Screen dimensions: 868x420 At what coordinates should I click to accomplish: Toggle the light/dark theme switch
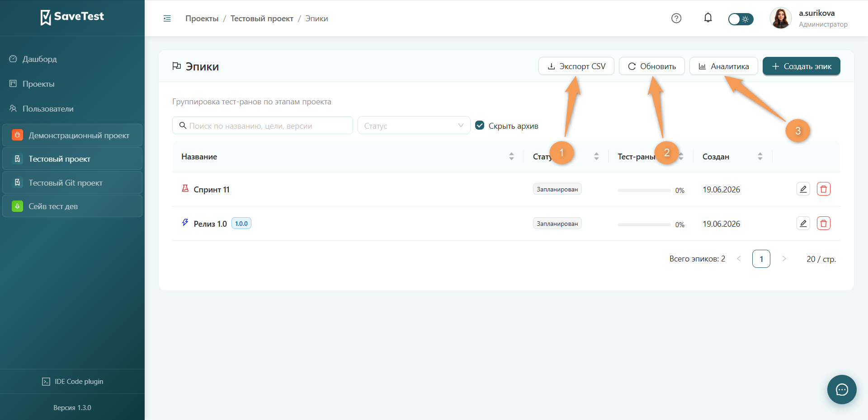[x=741, y=19]
